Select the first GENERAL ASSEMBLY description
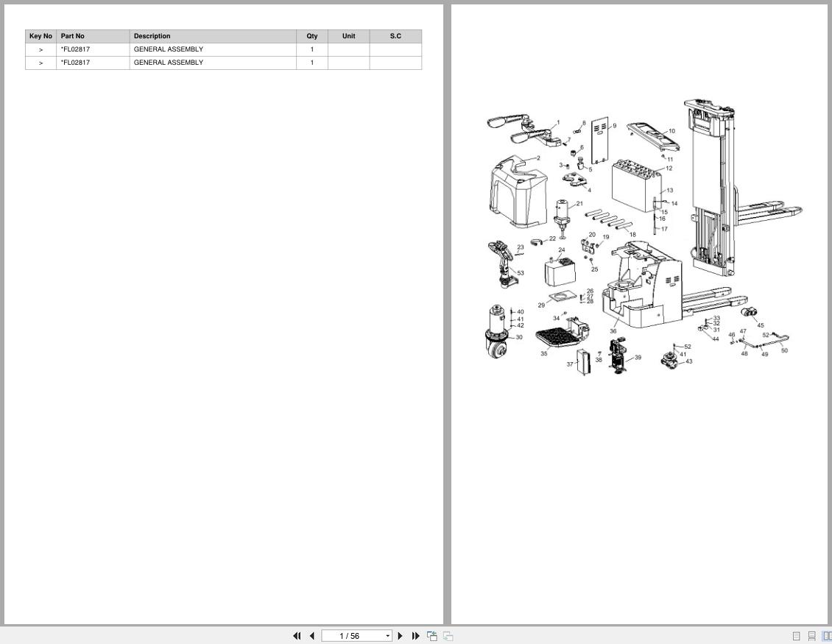The width and height of the screenshot is (832, 644). 168,49
